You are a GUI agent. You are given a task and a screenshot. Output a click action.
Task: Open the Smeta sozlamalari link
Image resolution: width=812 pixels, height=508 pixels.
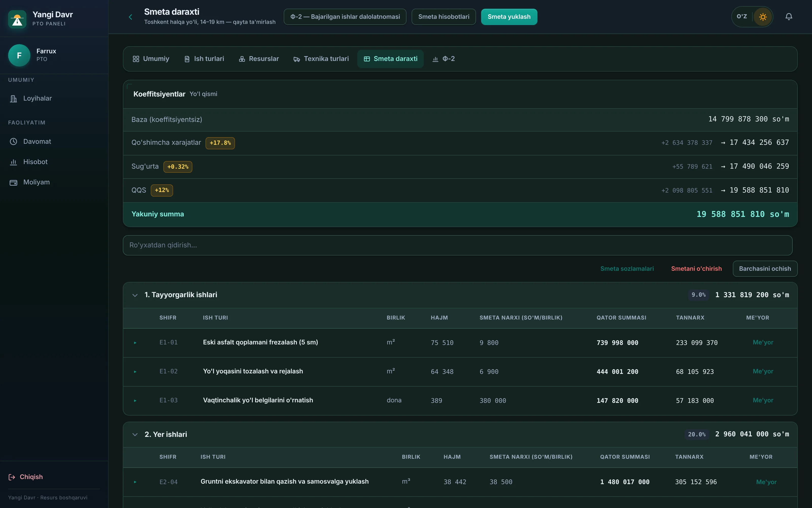(x=627, y=269)
